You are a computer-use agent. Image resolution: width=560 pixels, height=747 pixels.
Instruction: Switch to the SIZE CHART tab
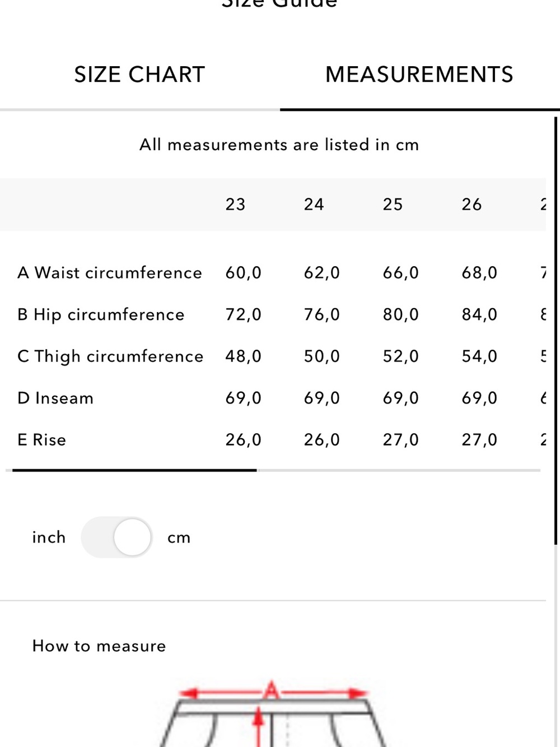pyautogui.click(x=139, y=75)
